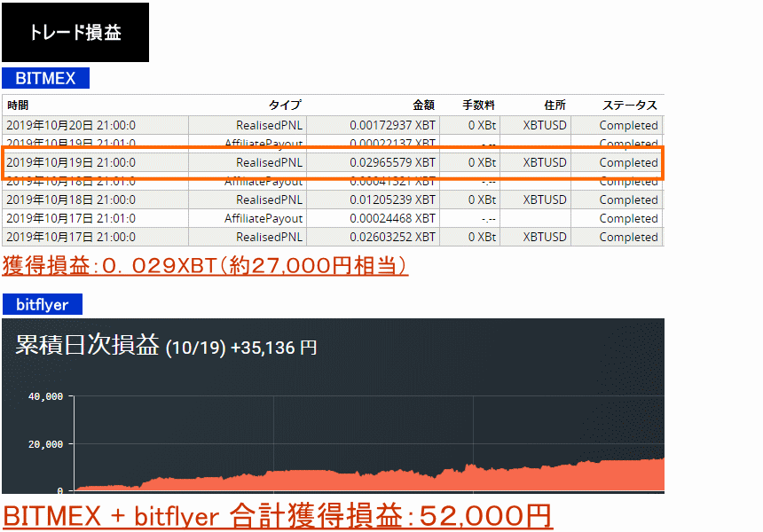Sort the table by 金額 column header

(x=423, y=106)
